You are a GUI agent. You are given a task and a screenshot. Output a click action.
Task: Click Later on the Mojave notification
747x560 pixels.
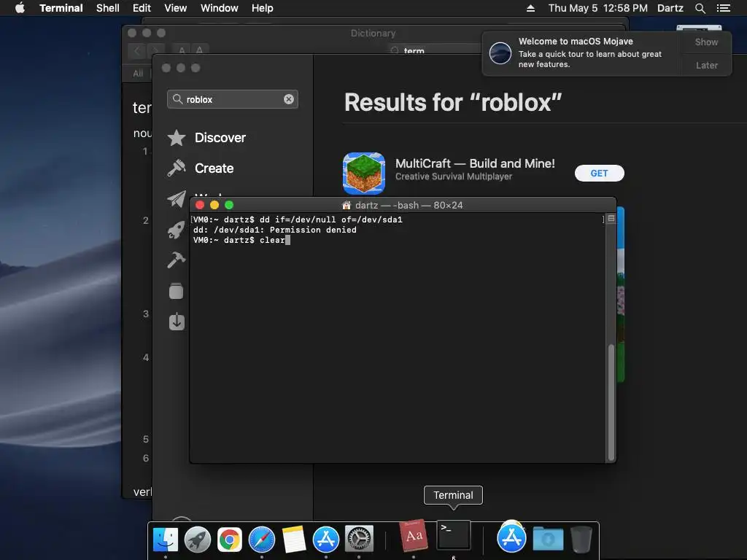pos(706,65)
